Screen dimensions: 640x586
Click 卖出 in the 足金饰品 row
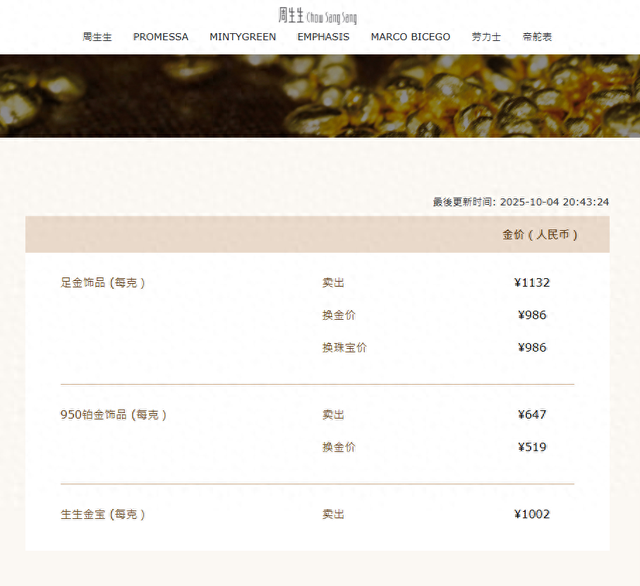click(x=333, y=283)
